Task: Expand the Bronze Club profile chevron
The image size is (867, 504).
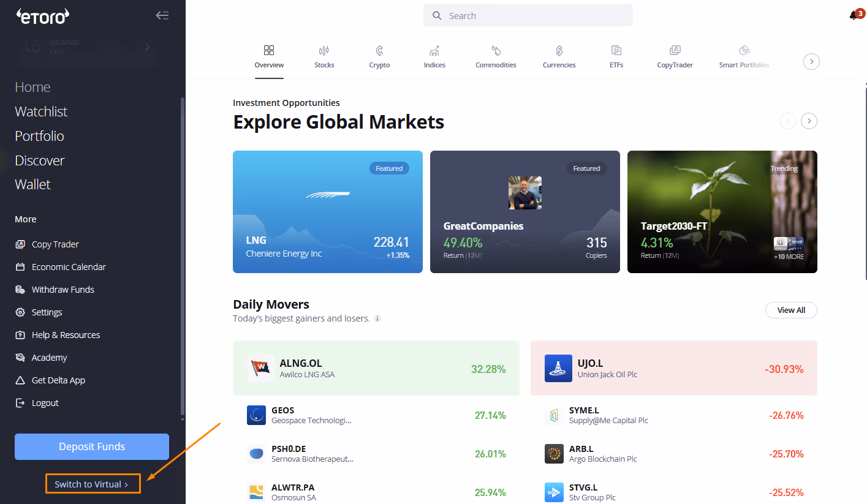Action: (147, 47)
